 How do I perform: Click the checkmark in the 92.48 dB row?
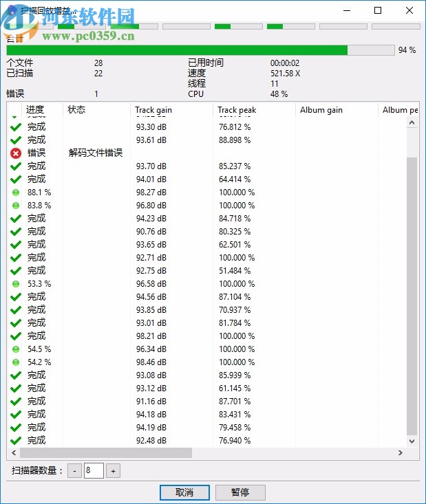[15, 441]
